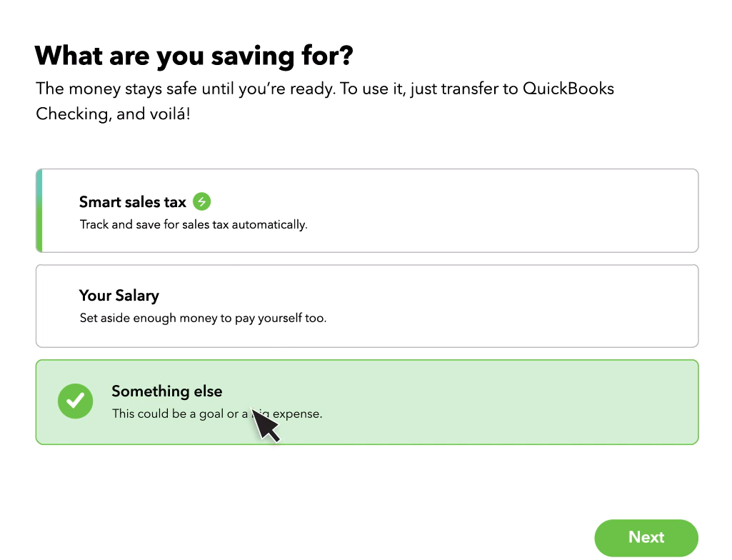Click the gradient accent bar on Smart sales tax
Viewport: 732px width, 560px height.
(x=39, y=211)
